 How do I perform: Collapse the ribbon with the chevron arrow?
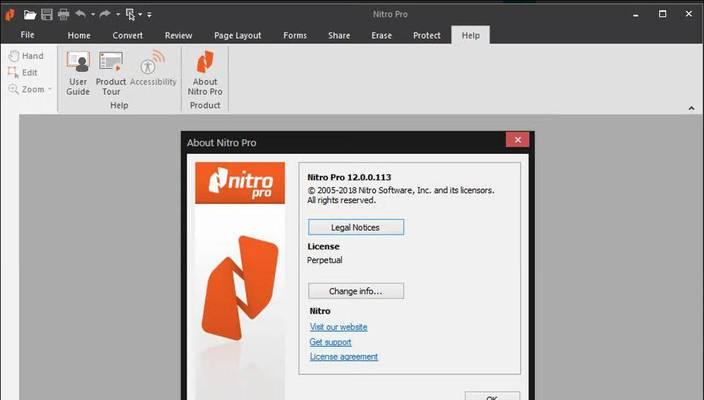pos(691,108)
